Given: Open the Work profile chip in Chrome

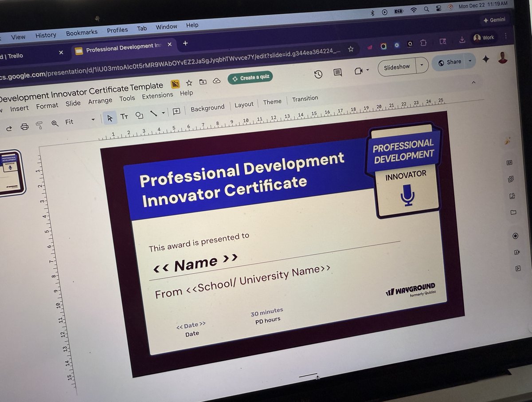Looking at the screenshot, I should 484,38.
